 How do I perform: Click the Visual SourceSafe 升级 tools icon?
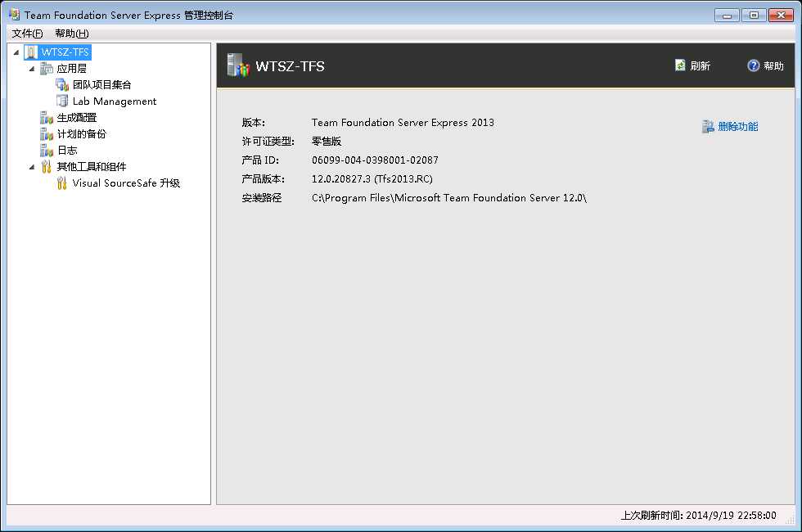pos(62,183)
